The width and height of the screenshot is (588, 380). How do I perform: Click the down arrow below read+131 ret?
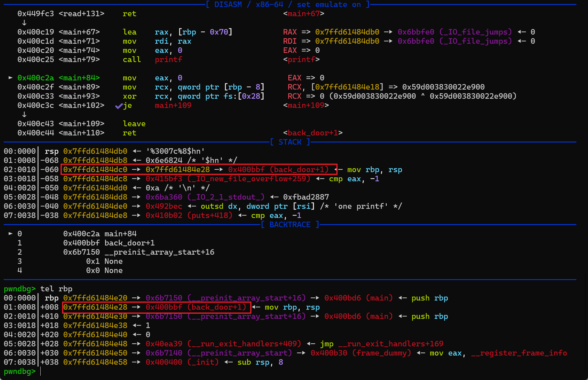[24, 23]
